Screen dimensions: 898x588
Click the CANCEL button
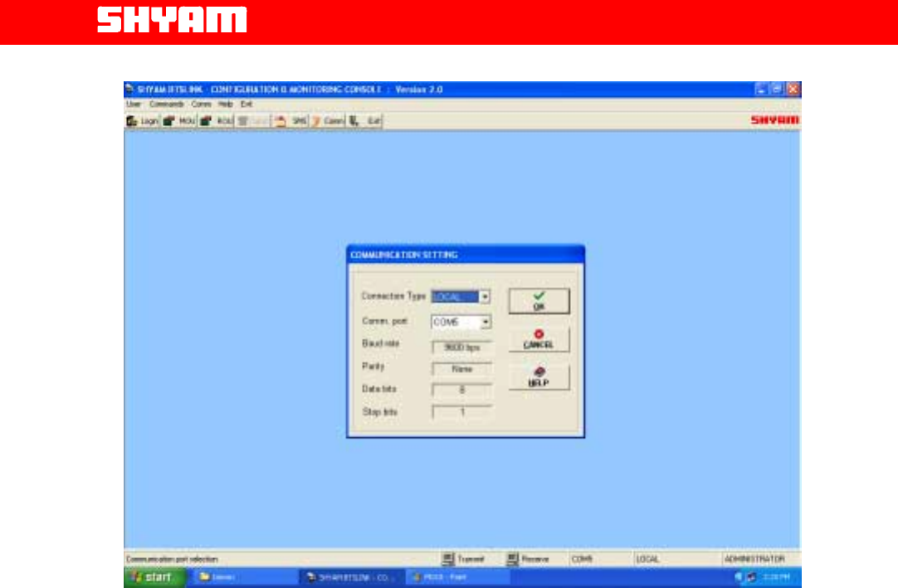point(539,339)
